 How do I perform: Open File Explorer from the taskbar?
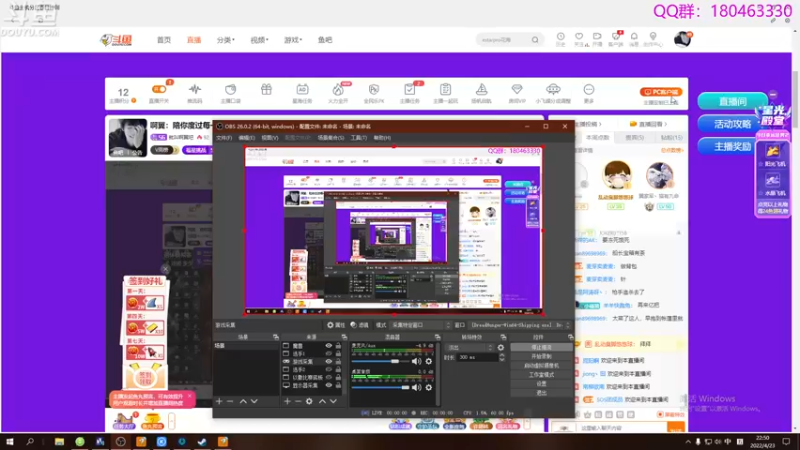point(59,441)
